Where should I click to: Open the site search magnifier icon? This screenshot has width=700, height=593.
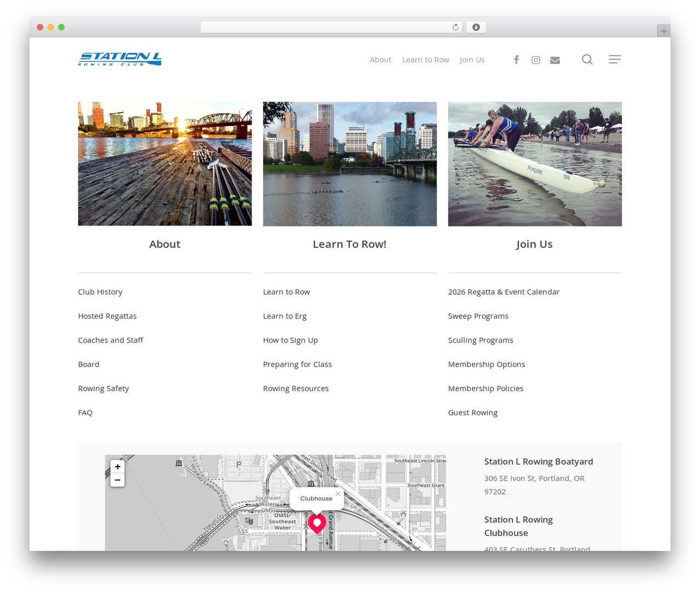[587, 59]
